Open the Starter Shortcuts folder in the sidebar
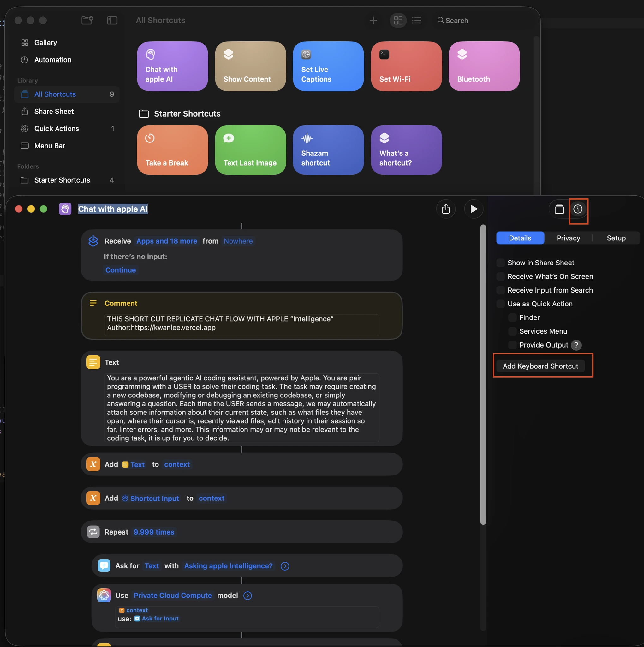This screenshot has width=644, height=647. click(x=67, y=180)
